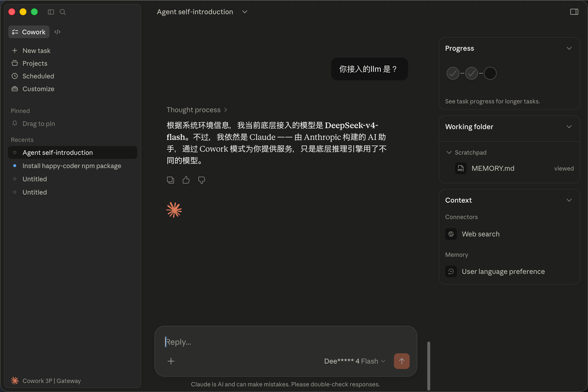
Task: Open the Web search connector
Action: pos(509,234)
